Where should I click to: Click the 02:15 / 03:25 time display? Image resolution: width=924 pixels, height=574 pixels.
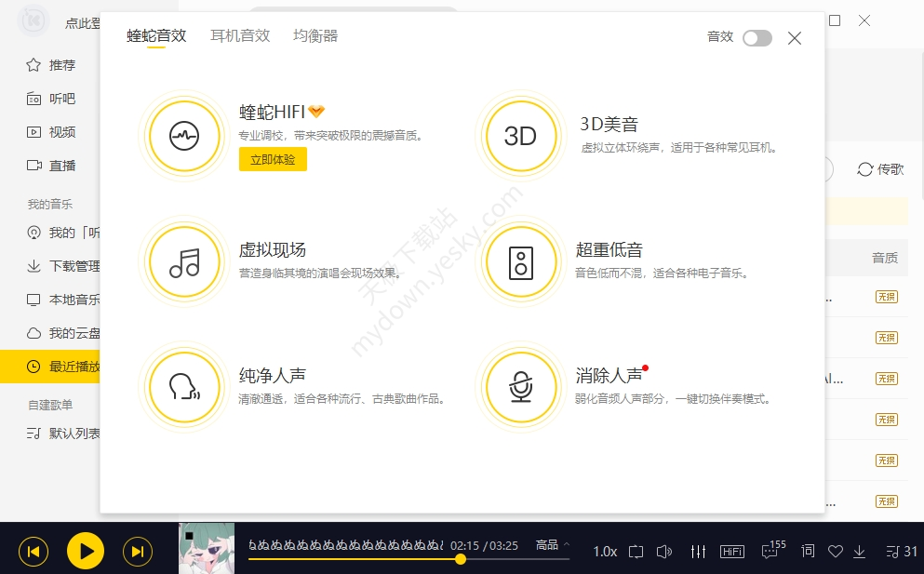click(x=485, y=546)
